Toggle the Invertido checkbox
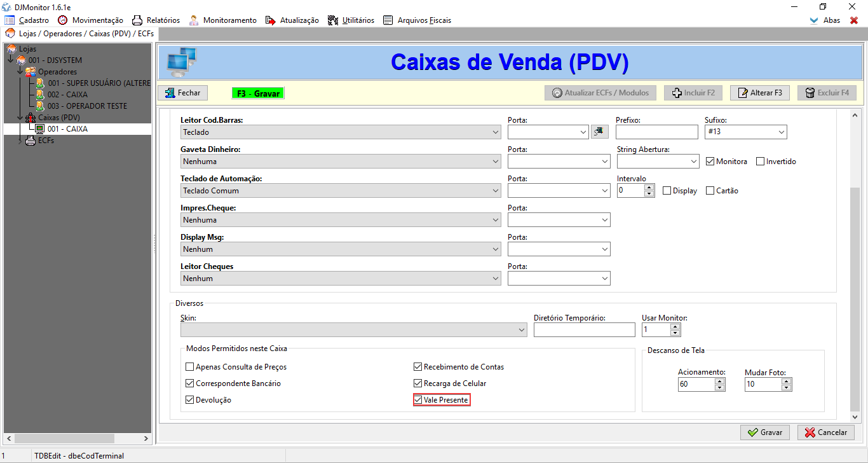868x463 pixels. pyautogui.click(x=761, y=162)
